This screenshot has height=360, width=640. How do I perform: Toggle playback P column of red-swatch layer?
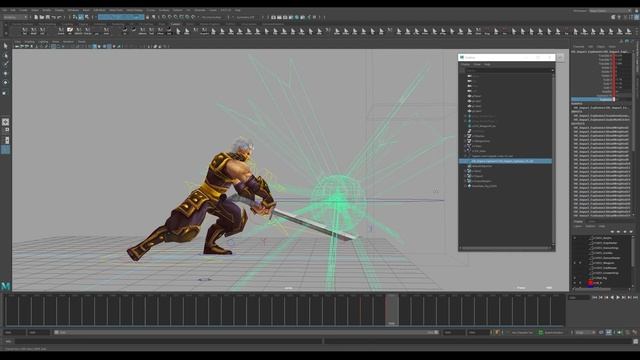tap(580, 282)
